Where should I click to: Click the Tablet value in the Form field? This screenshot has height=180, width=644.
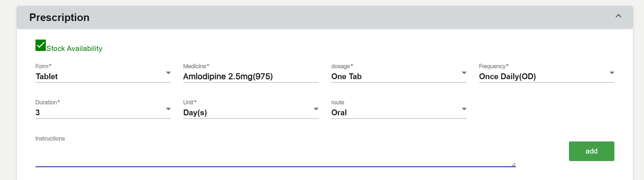(x=47, y=76)
